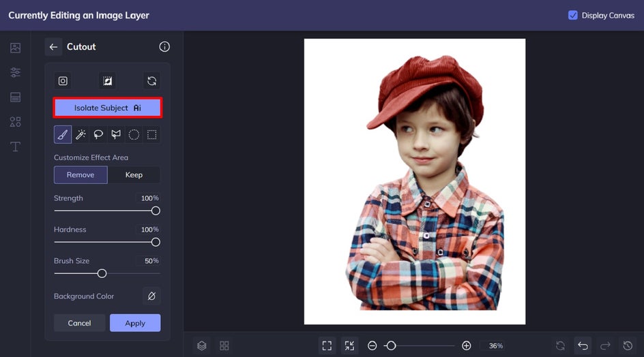This screenshot has height=357, width=644.
Task: Select the Magic Wand tool
Action: [x=80, y=135]
